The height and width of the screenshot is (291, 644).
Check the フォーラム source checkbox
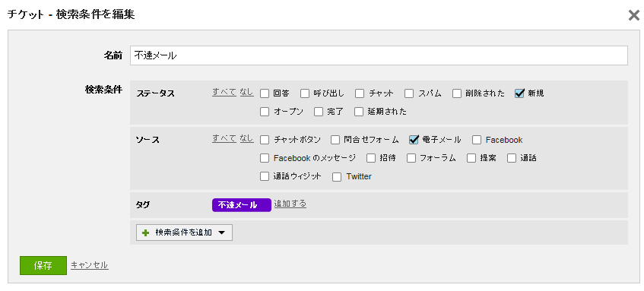pos(411,158)
